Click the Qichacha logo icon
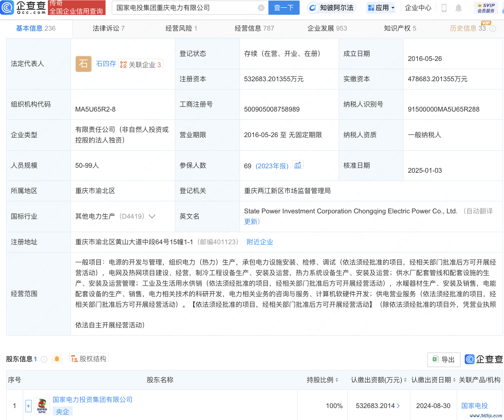Viewport: 504px width, 420px height. 7,8
